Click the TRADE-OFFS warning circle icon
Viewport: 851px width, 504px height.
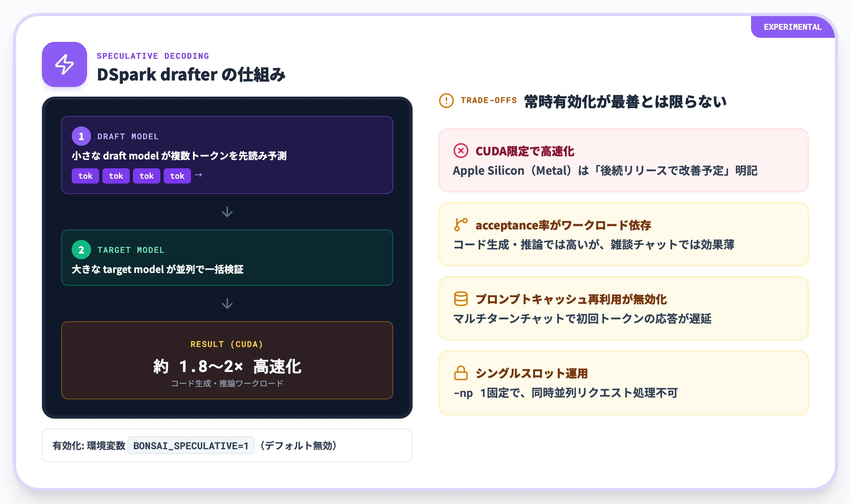point(446,101)
